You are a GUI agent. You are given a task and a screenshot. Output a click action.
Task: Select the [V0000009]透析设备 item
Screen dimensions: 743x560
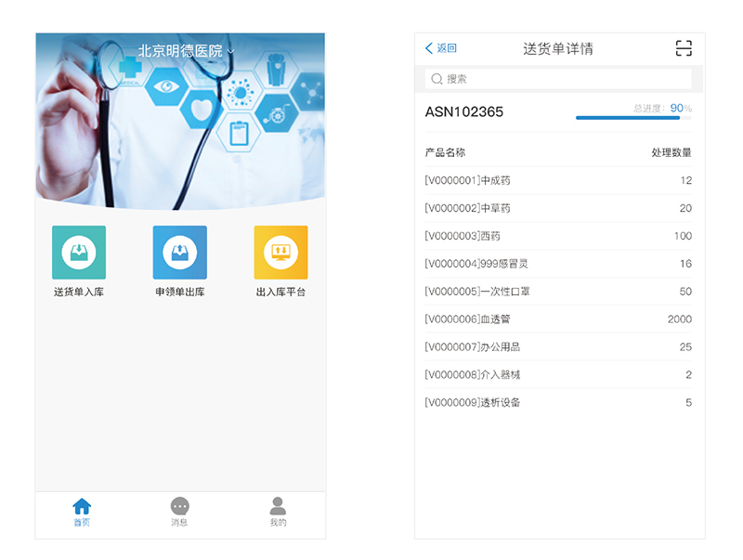(557, 403)
